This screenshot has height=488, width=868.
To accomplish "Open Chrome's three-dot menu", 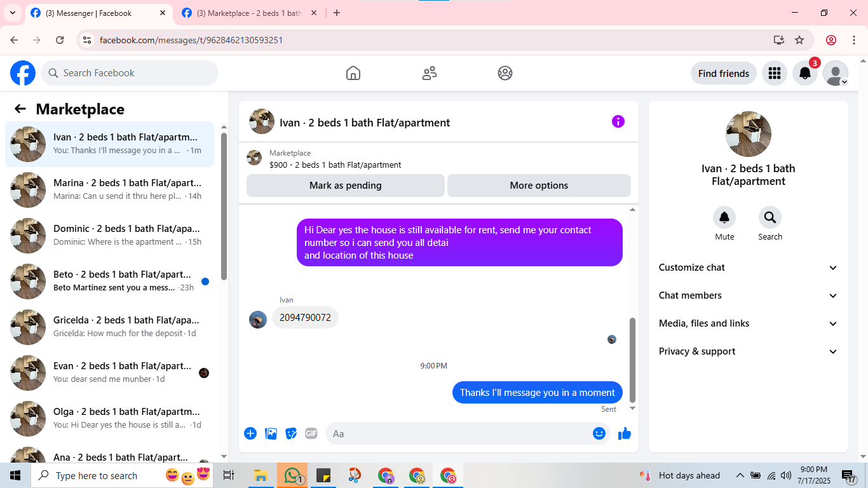I will pyautogui.click(x=854, y=40).
